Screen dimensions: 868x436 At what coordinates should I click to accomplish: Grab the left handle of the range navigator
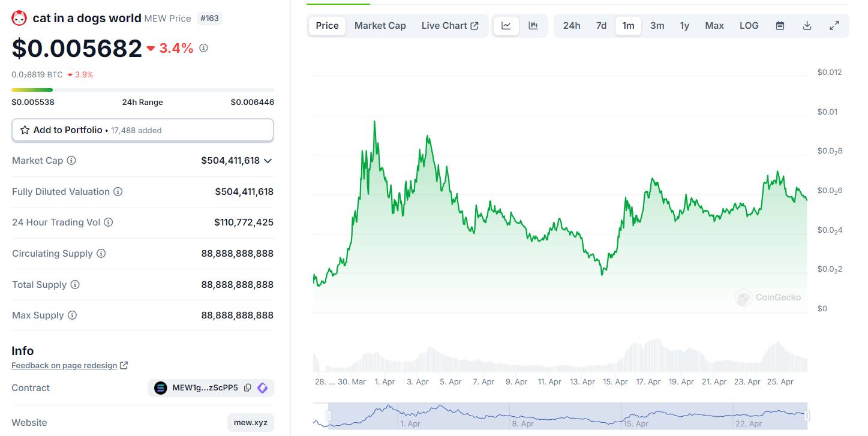[329, 416]
